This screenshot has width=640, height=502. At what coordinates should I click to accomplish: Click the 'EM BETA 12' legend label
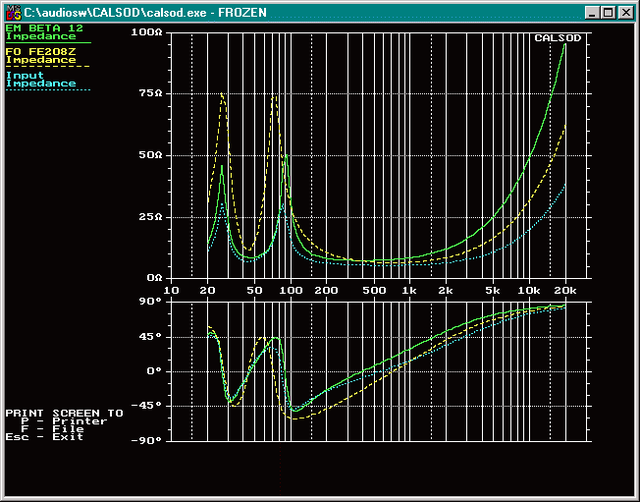[x=44, y=28]
